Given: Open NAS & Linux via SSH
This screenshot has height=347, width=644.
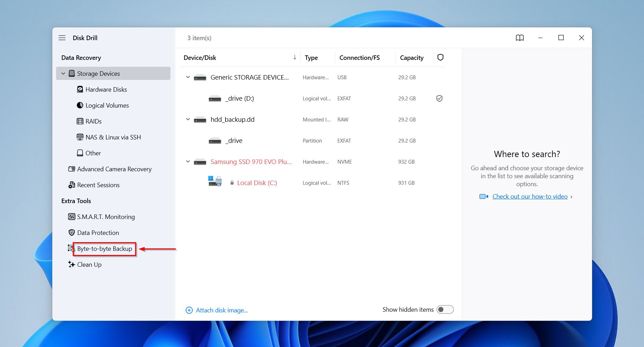Looking at the screenshot, I should [113, 137].
